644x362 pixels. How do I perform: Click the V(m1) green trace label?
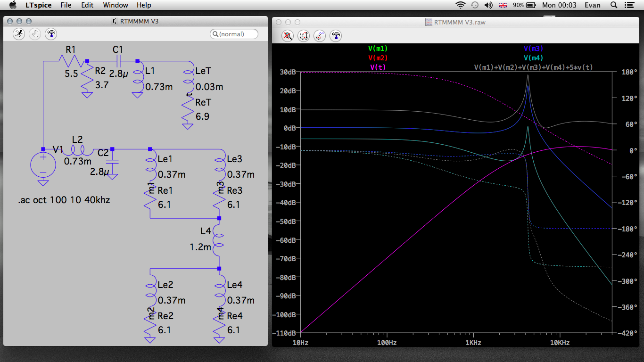point(378,49)
